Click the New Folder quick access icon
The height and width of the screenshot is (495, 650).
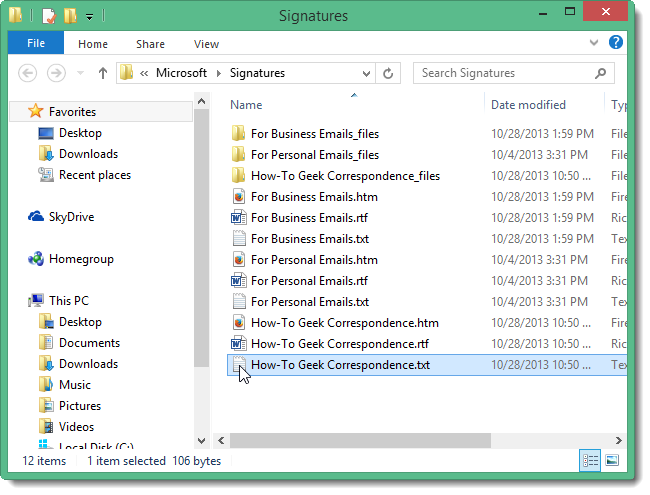point(70,16)
